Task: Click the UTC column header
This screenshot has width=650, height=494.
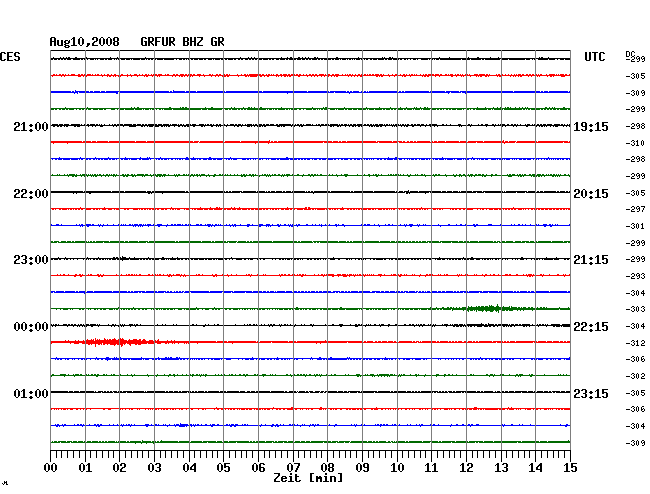Action: [x=594, y=57]
